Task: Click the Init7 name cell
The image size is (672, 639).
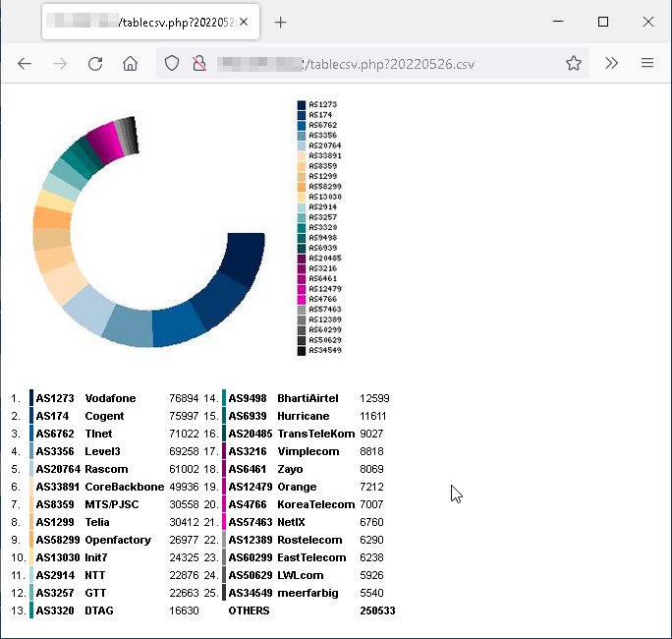Action: coord(96,557)
